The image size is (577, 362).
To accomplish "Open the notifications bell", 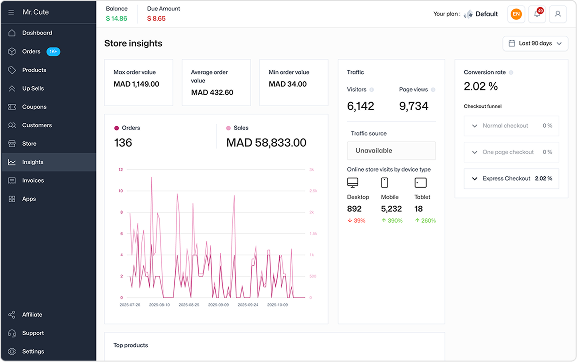I will click(x=537, y=14).
